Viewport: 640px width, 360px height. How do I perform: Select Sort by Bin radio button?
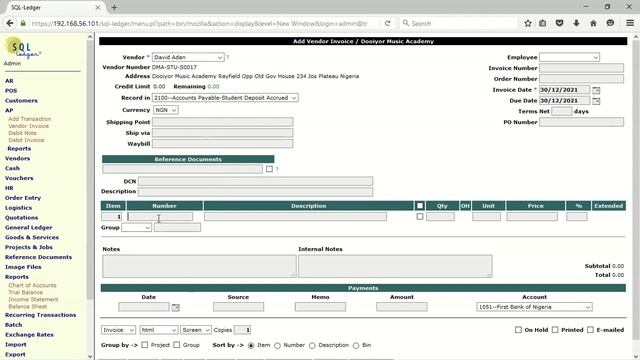click(x=356, y=345)
